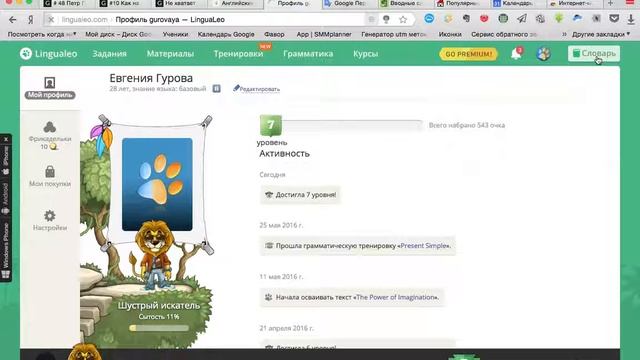640x360 pixels.
Task: Open the browser downloads arrow
Action: click(x=631, y=19)
